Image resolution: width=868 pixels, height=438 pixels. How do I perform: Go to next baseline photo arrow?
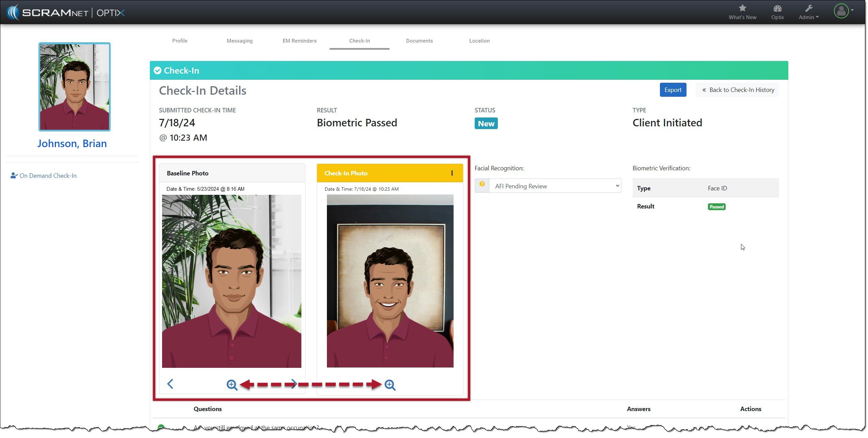pos(294,384)
